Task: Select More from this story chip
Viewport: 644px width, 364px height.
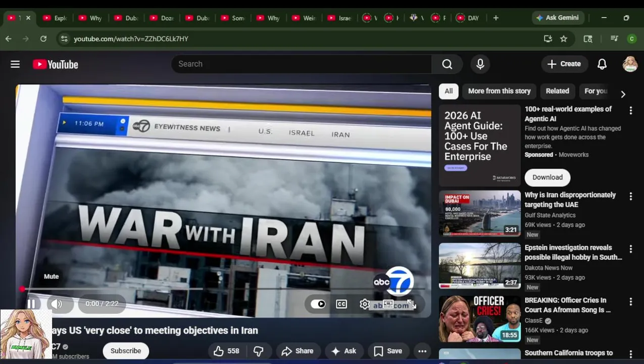Action: 499,91
